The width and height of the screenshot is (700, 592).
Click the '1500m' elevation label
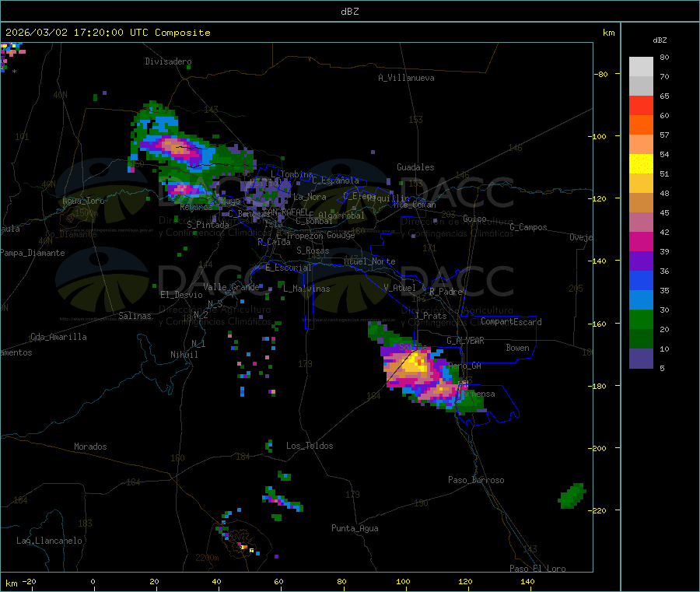click(x=86, y=213)
